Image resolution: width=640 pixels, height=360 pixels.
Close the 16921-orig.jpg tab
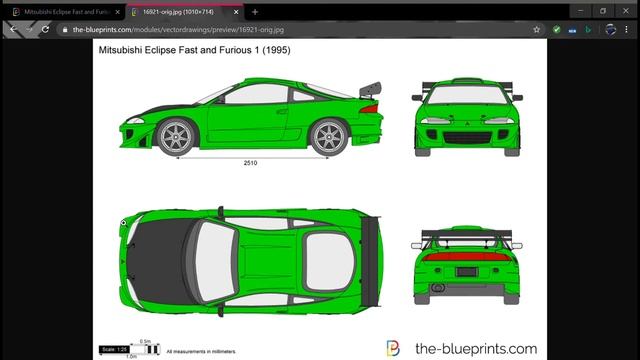coord(236,12)
